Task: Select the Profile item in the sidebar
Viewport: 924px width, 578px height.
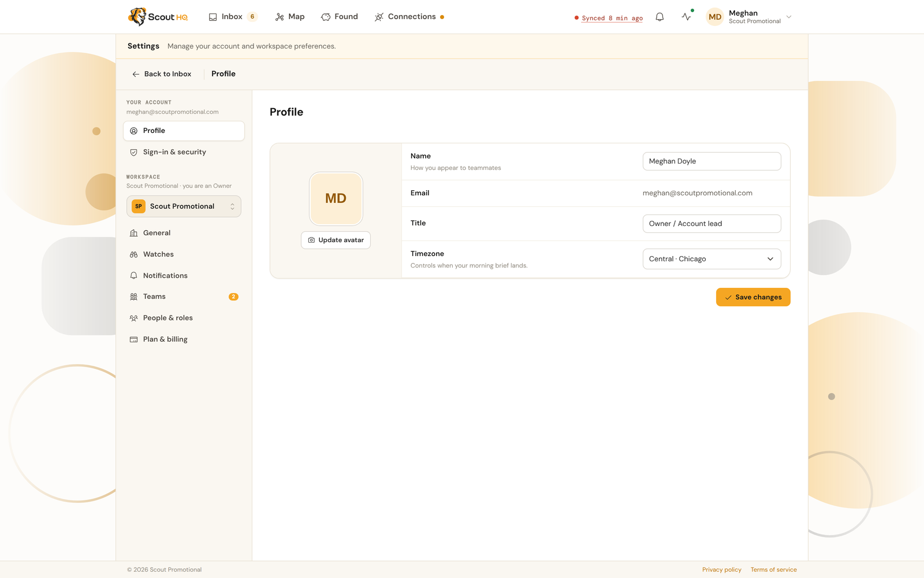Action: coord(184,131)
